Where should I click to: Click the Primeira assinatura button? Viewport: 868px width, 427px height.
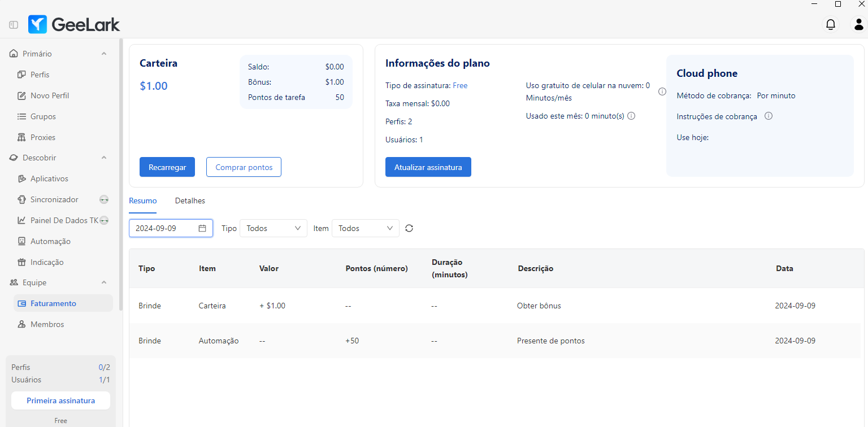coord(60,400)
